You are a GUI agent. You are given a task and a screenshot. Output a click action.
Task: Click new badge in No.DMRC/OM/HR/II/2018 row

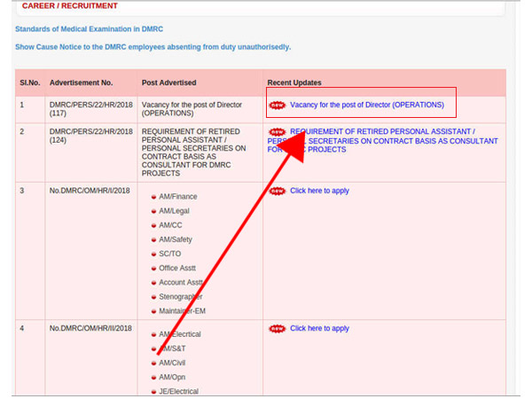point(278,329)
